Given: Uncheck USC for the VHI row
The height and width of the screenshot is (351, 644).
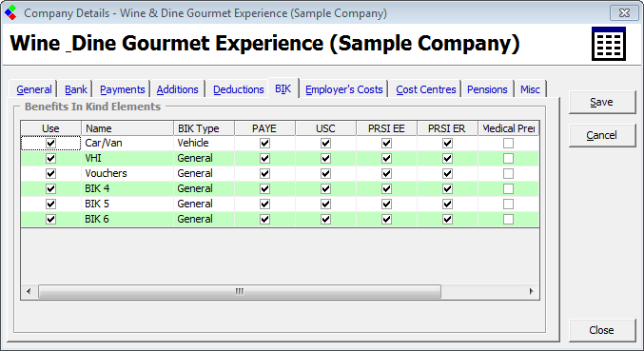Looking at the screenshot, I should pyautogui.click(x=325, y=159).
